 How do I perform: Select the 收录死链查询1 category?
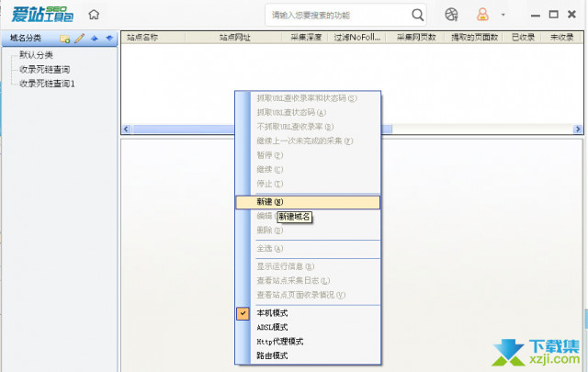coord(47,84)
